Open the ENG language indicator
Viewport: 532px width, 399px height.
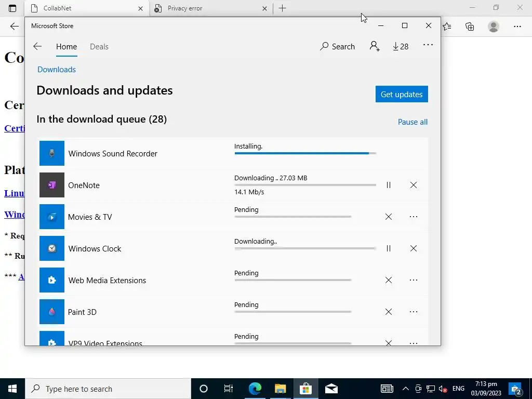[x=458, y=389]
